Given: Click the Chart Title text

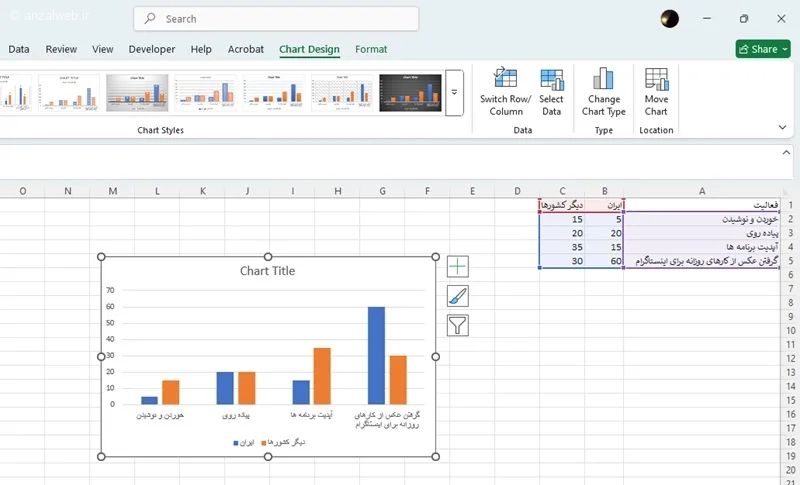Looking at the screenshot, I should [268, 271].
